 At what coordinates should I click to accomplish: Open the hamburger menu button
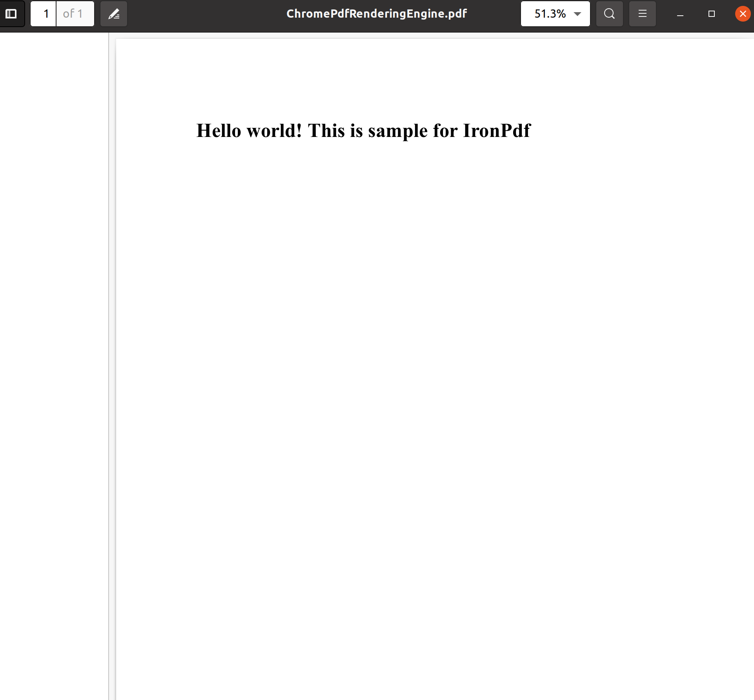642,14
